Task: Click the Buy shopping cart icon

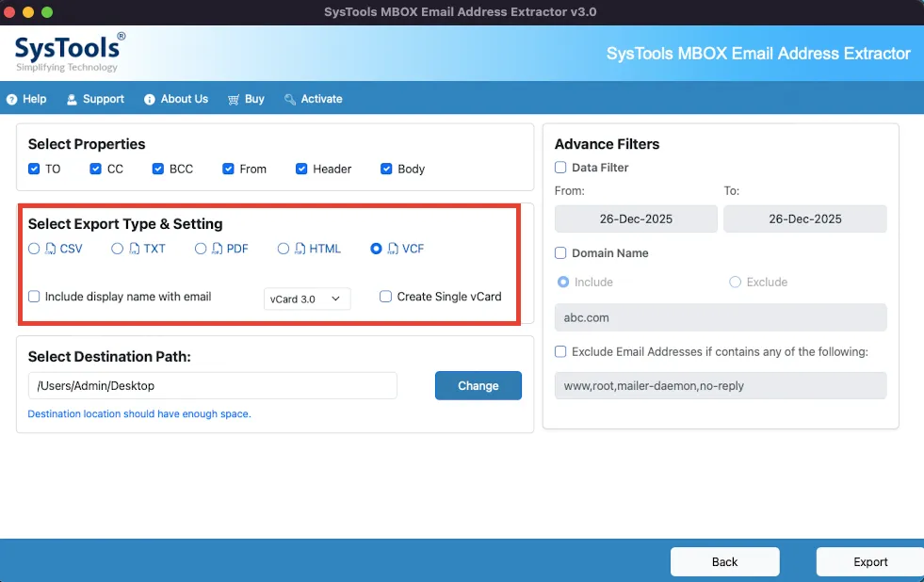Action: pos(234,100)
